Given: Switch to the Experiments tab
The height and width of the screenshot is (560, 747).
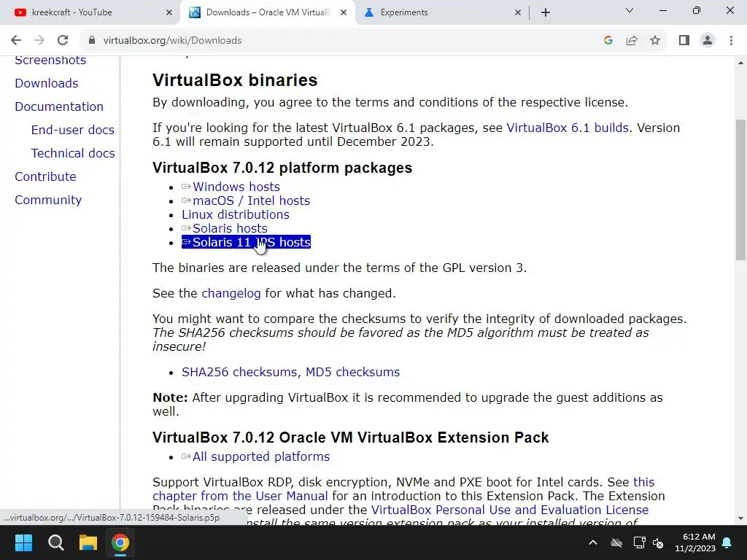Looking at the screenshot, I should click(438, 12).
